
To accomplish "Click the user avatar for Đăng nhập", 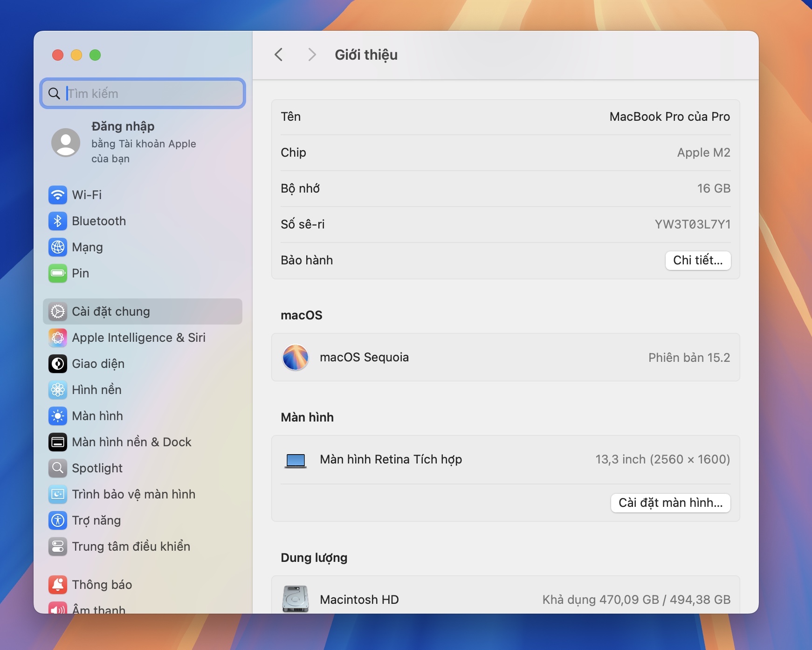I will 66,143.
